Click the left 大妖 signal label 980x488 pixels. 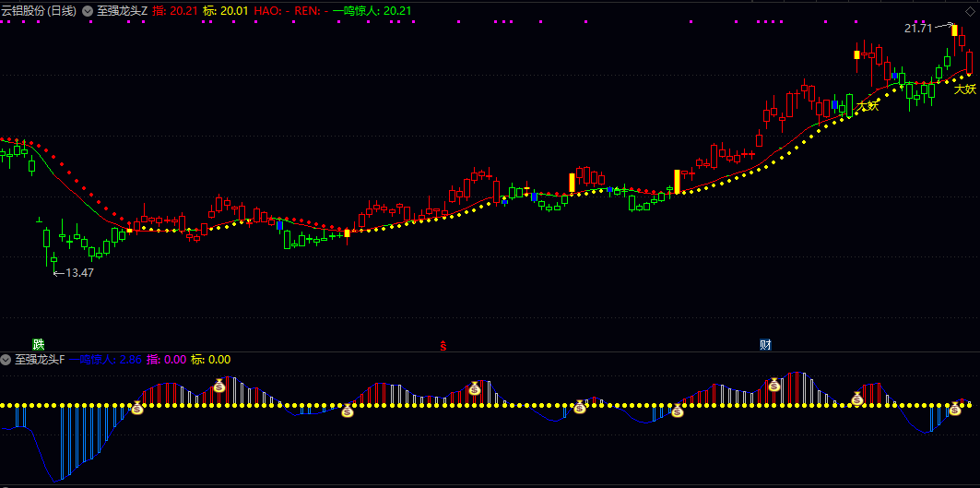pyautogui.click(x=867, y=106)
